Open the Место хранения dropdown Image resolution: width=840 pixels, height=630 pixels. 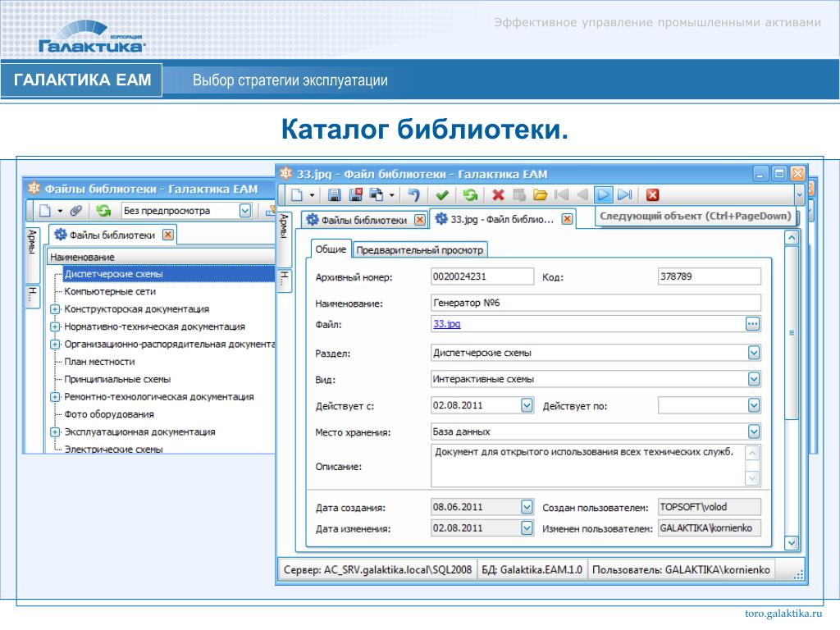(754, 431)
